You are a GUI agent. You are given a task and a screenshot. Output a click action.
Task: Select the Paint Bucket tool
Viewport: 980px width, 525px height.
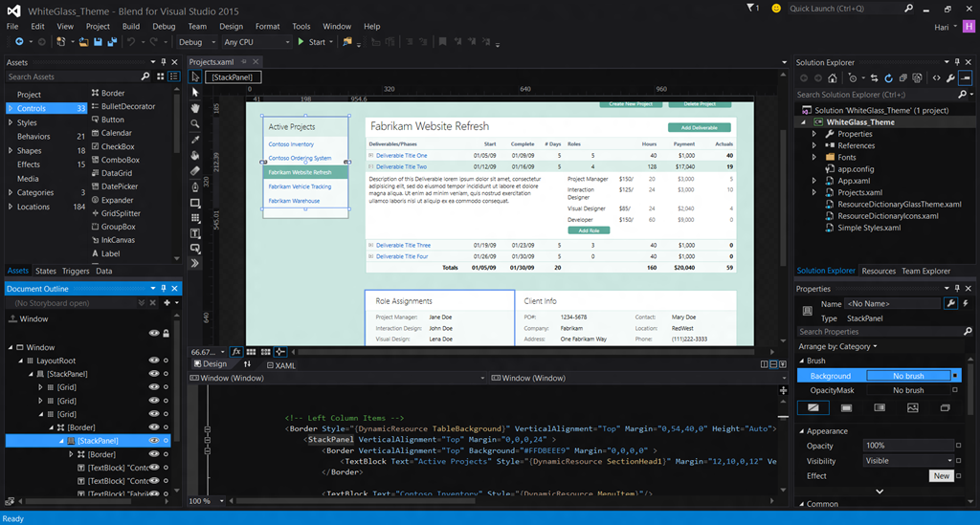[195, 155]
